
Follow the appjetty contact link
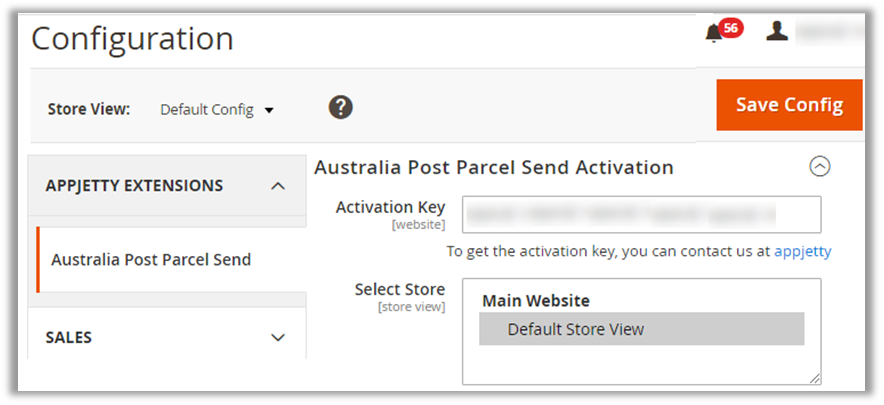tap(802, 251)
